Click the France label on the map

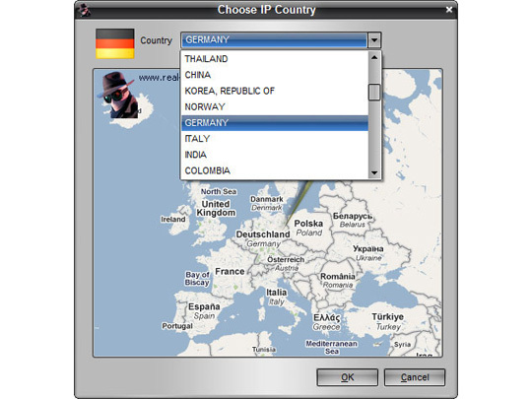pos(230,272)
